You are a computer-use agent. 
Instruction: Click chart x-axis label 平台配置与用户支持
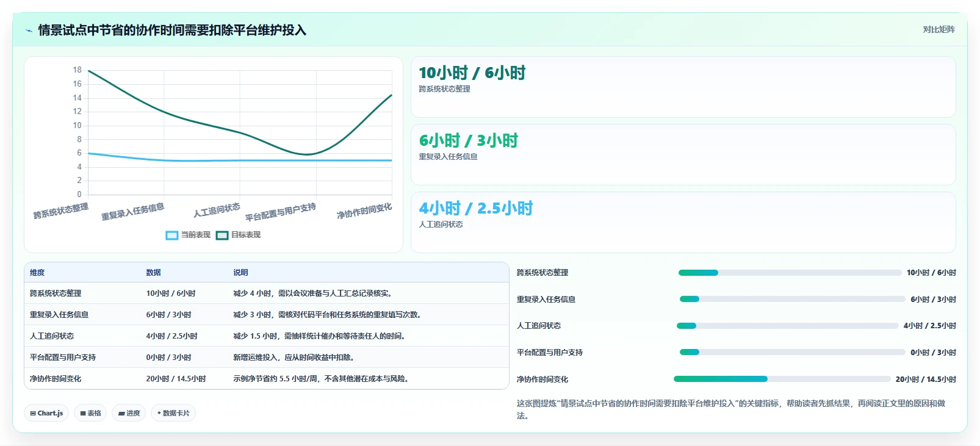coord(281,212)
